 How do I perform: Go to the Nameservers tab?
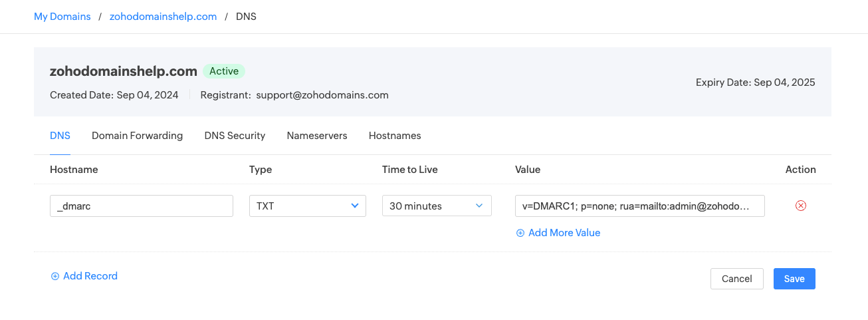click(x=317, y=135)
